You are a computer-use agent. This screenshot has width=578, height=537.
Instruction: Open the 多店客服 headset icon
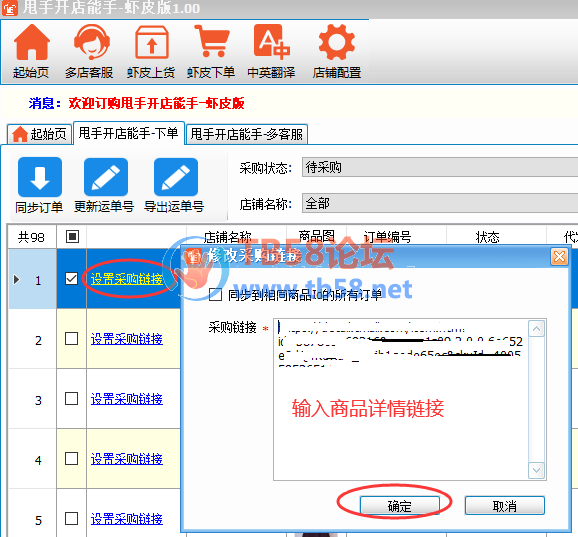click(91, 42)
